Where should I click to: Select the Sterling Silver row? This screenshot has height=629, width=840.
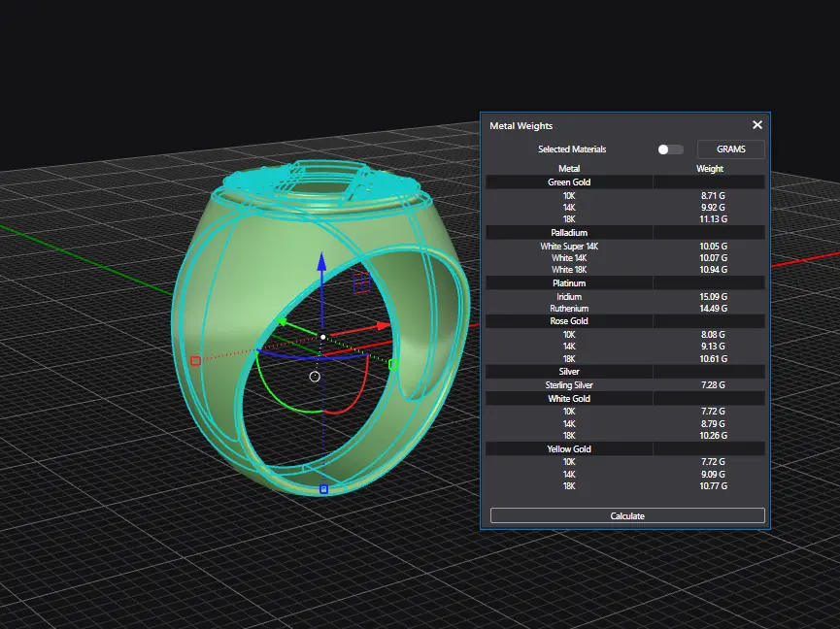point(569,385)
